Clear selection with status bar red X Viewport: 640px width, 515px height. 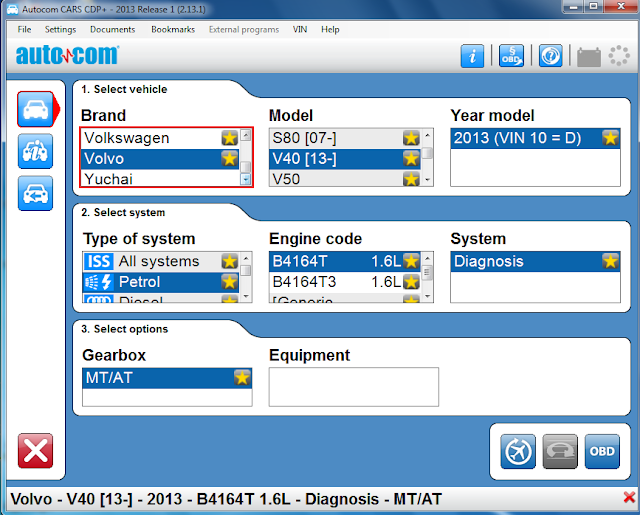point(629,497)
